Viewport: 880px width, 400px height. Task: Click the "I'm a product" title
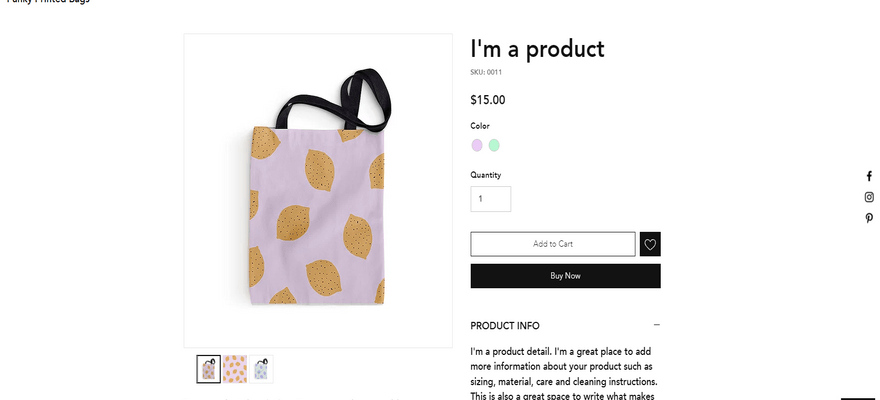click(537, 48)
